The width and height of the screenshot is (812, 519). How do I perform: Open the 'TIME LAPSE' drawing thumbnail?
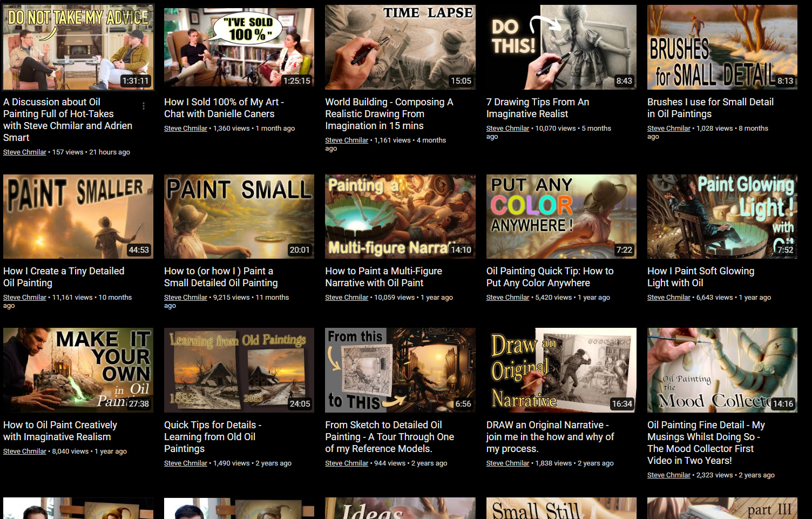coord(400,47)
